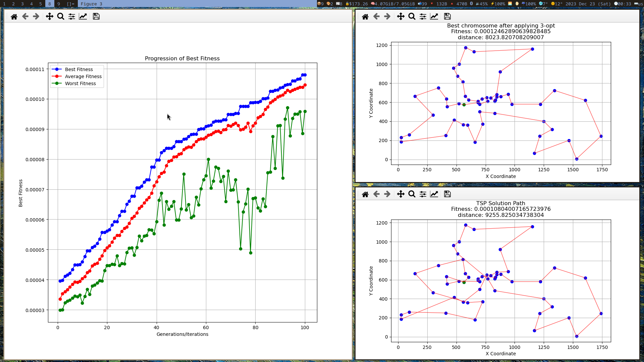
Task: Enable zoom tool in 3-opt figure toolbar
Action: click(412, 16)
